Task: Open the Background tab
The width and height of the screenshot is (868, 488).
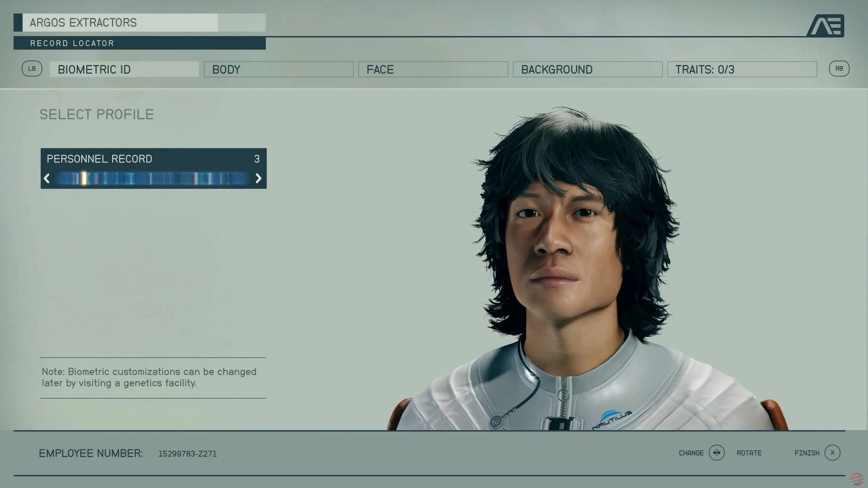Action: (587, 69)
